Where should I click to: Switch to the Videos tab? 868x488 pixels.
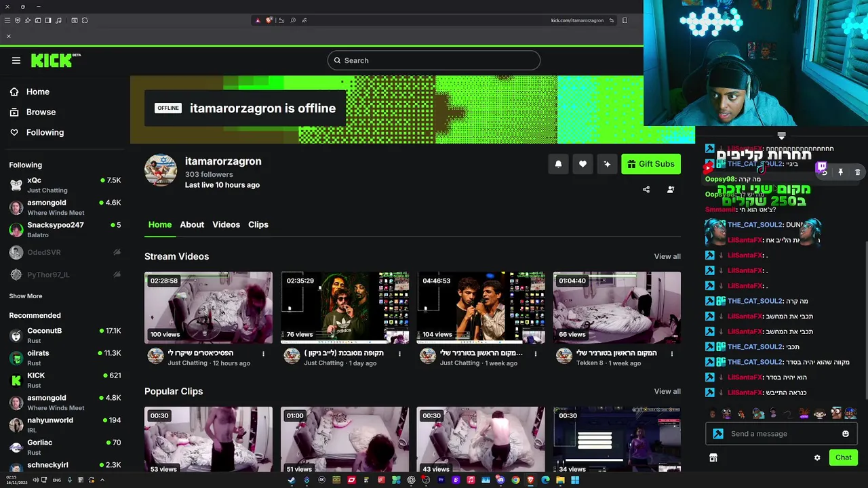(226, 224)
